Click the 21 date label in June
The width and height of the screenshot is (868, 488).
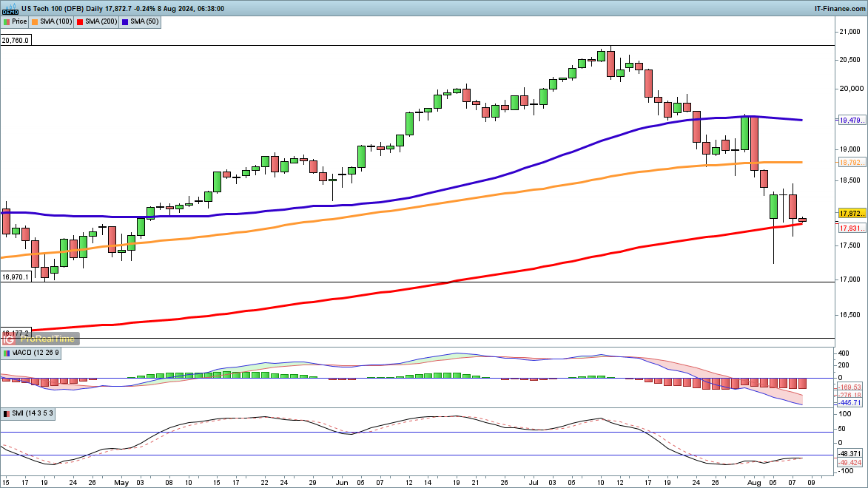(x=476, y=483)
